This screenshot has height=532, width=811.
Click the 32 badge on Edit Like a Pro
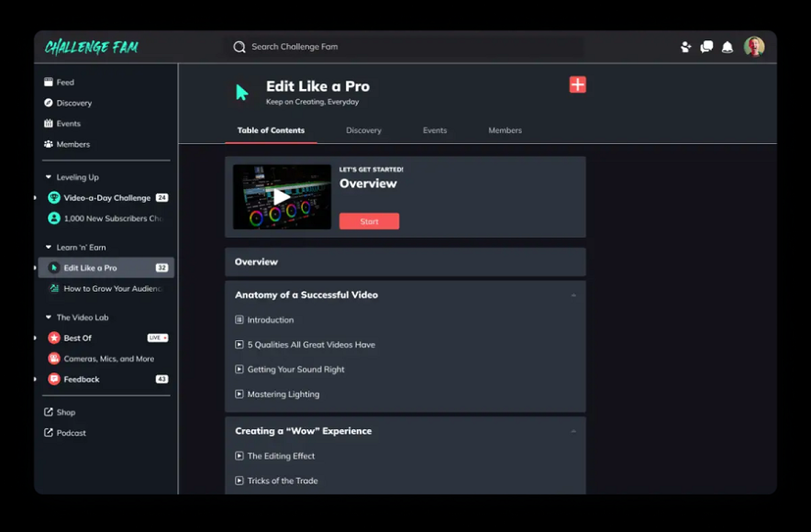(x=161, y=267)
